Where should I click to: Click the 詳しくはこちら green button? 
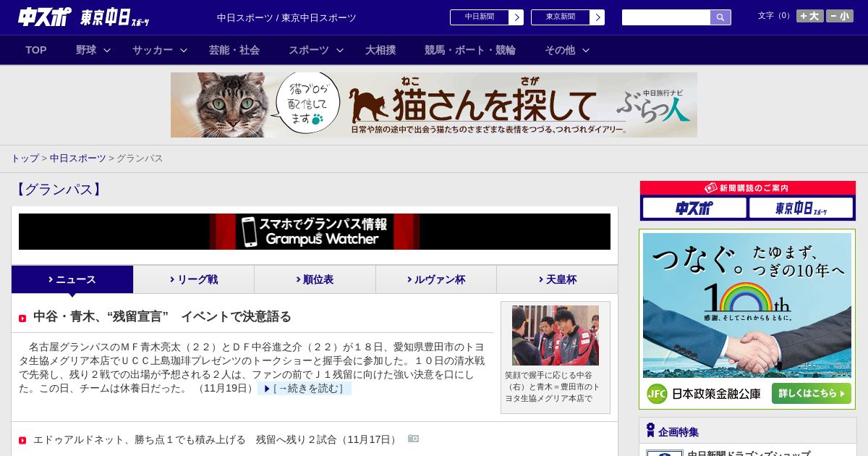pos(812,393)
